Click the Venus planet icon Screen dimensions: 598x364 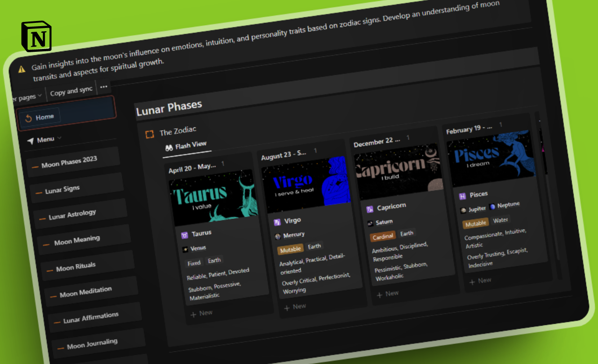click(x=185, y=250)
